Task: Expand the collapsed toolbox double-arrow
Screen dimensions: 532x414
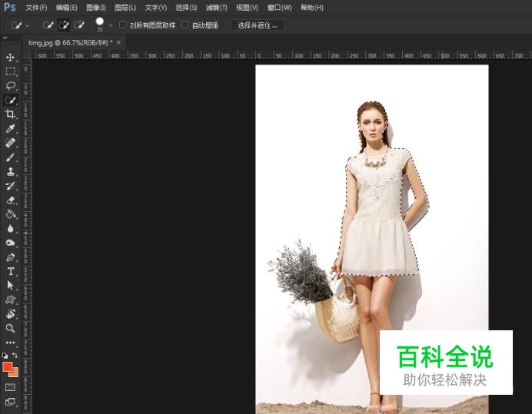Action: pos(5,38)
